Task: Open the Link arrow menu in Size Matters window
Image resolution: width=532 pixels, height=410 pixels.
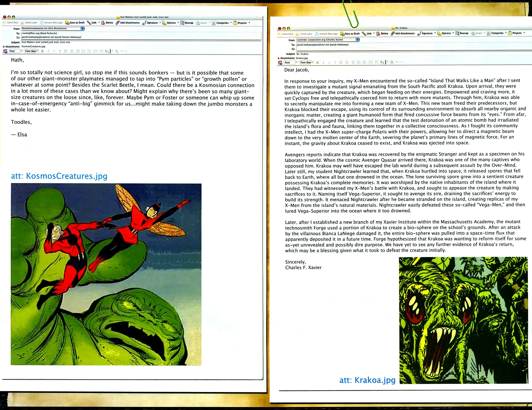Action: (x=99, y=22)
